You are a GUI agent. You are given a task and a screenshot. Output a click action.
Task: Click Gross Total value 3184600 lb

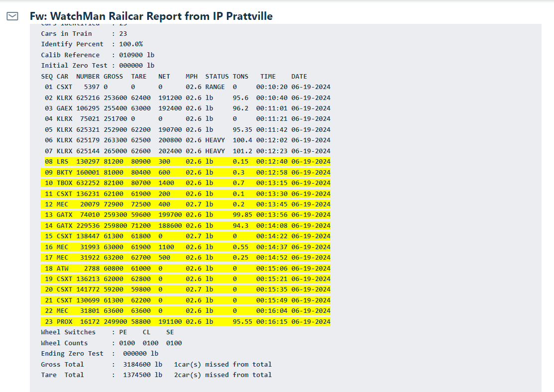point(142,365)
